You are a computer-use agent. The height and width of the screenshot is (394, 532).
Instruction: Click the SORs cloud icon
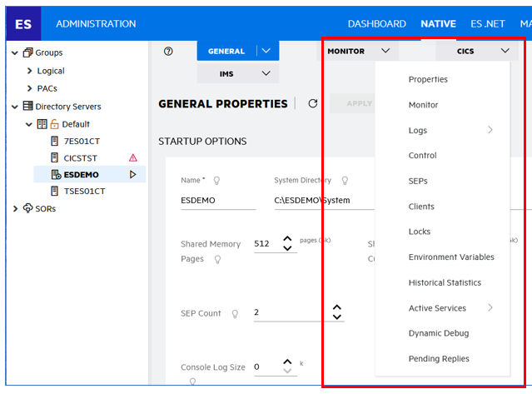point(27,208)
